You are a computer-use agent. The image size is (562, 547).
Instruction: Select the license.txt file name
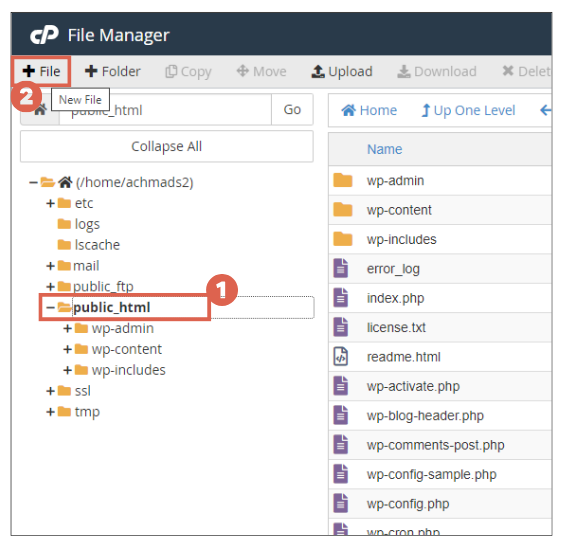[x=396, y=328]
